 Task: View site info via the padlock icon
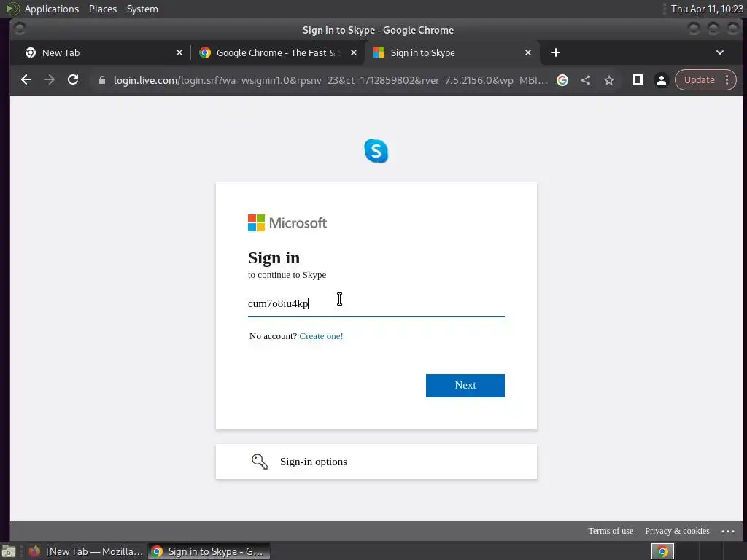101,80
